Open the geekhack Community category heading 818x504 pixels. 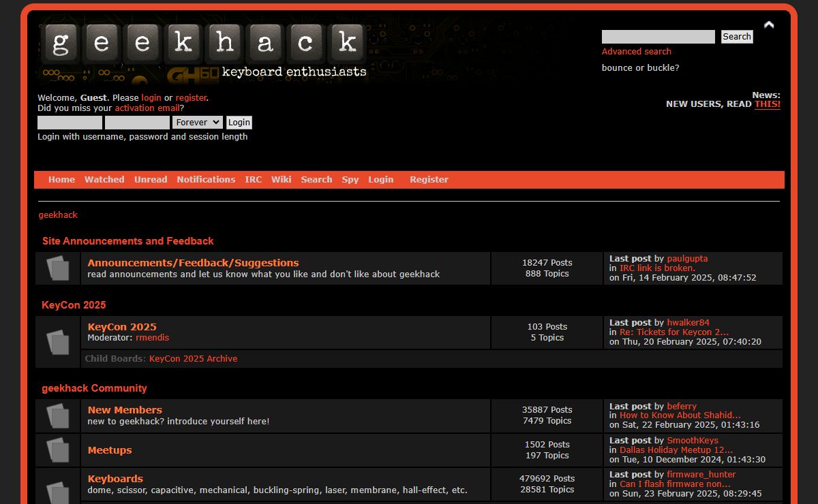94,388
